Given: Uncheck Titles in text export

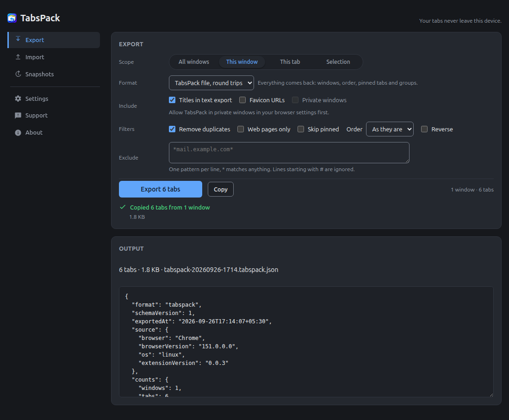Looking at the screenshot, I should coord(172,100).
